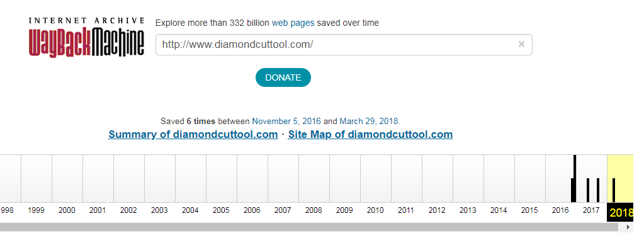The height and width of the screenshot is (245, 644).
Task: Open Summary of diamondcuttool.com
Action: (193, 134)
